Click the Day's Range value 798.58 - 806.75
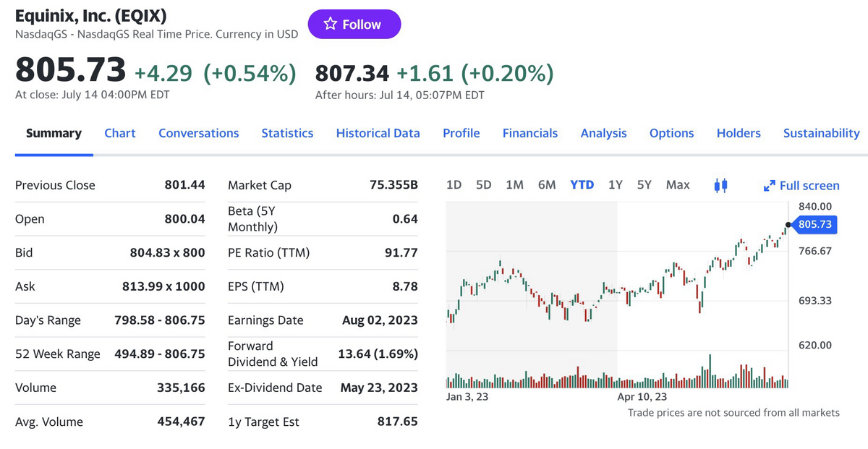Screen dimensions: 868x449 [x=160, y=320]
